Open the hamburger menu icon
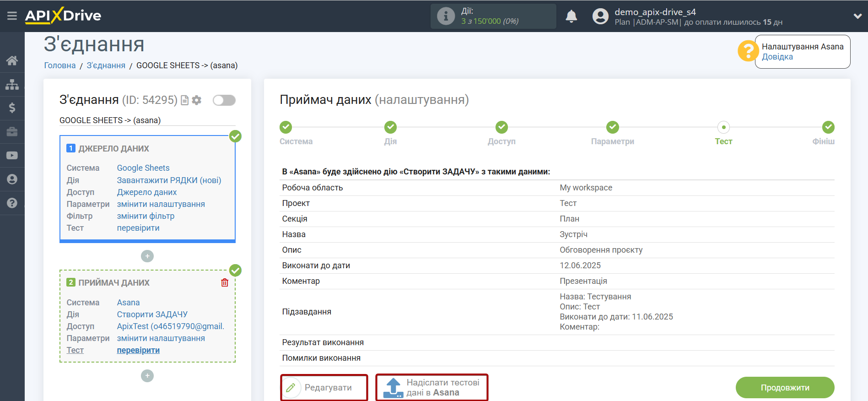 point(12,16)
